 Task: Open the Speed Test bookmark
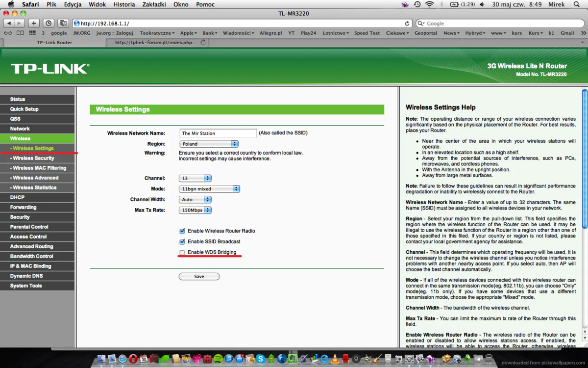coord(367,33)
